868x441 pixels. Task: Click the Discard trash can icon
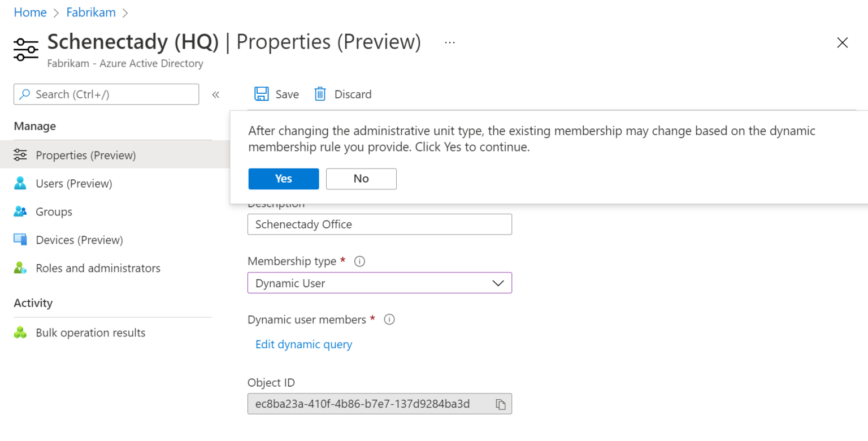(x=320, y=94)
